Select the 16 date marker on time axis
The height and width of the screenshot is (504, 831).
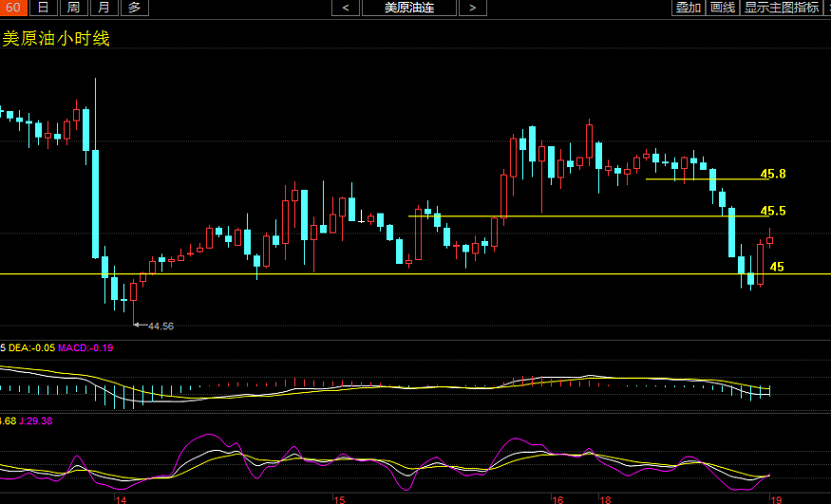[x=557, y=499]
